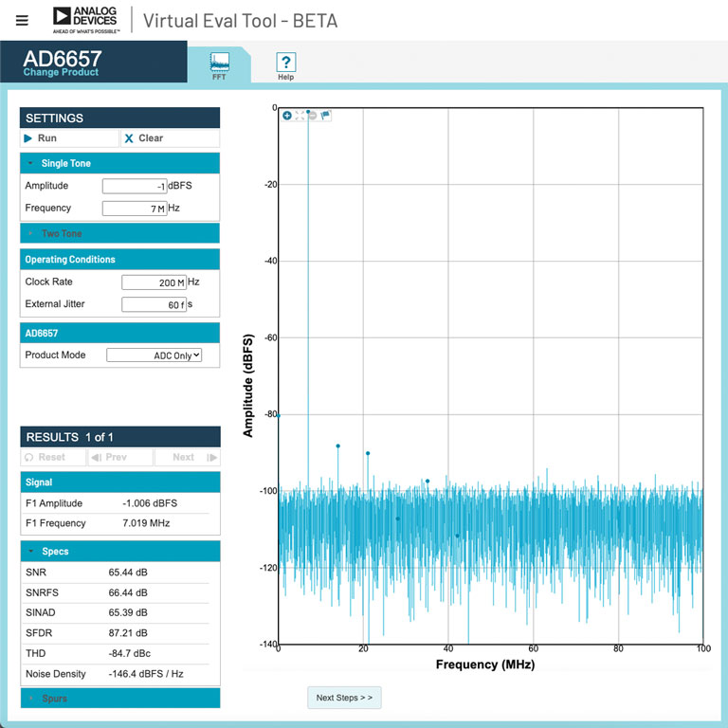Click the THD value -84.7 dBc
The width and height of the screenshot is (728, 728).
tap(130, 653)
